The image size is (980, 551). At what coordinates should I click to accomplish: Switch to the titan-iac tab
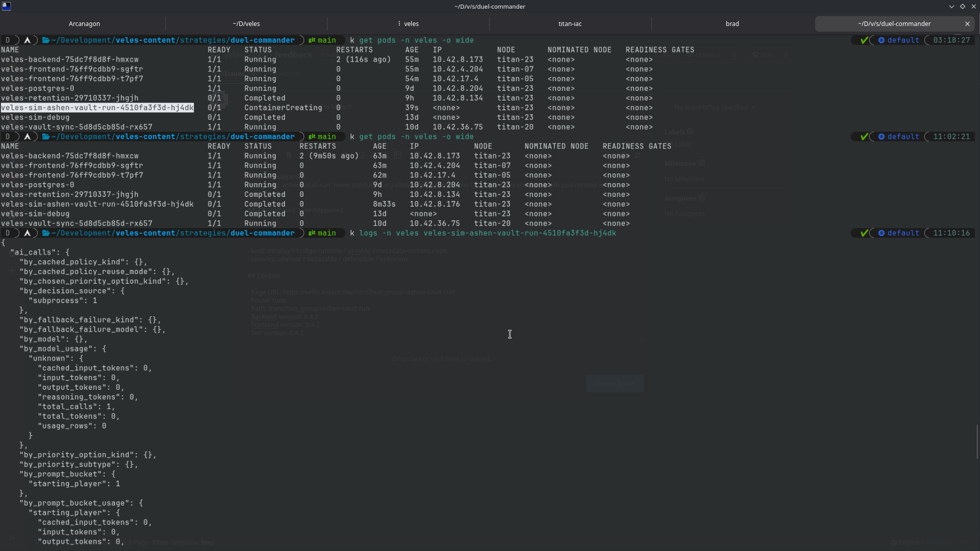pos(570,24)
